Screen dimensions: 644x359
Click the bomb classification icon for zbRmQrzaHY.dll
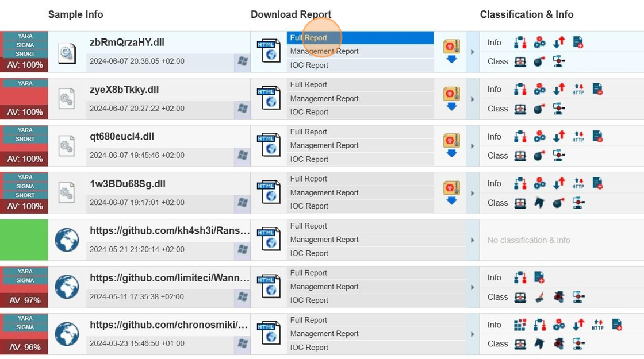[539, 61]
